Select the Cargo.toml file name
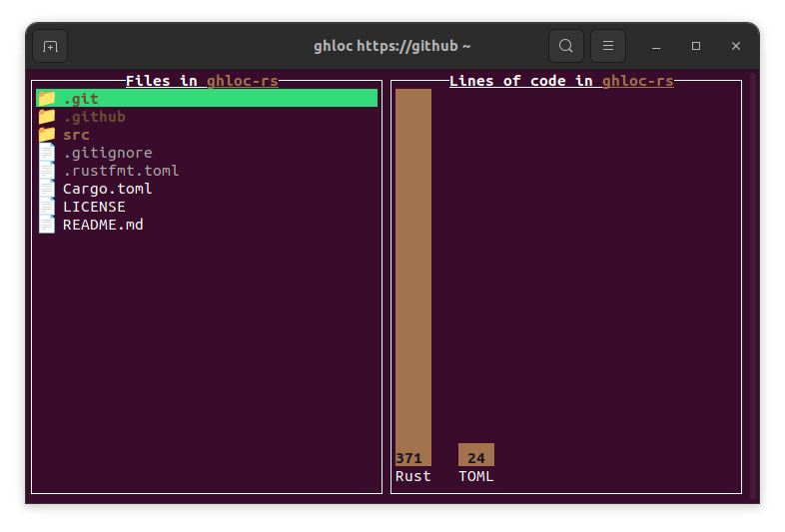 click(107, 189)
